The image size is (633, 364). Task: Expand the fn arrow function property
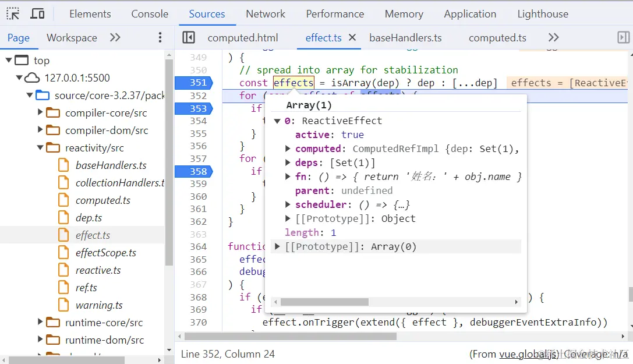288,176
